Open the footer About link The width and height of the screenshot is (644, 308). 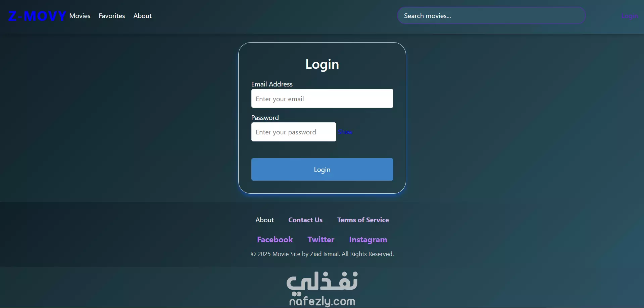click(x=264, y=220)
